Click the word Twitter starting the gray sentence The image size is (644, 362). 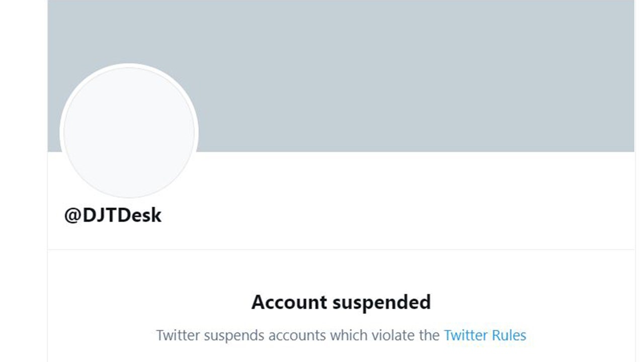[x=176, y=335]
